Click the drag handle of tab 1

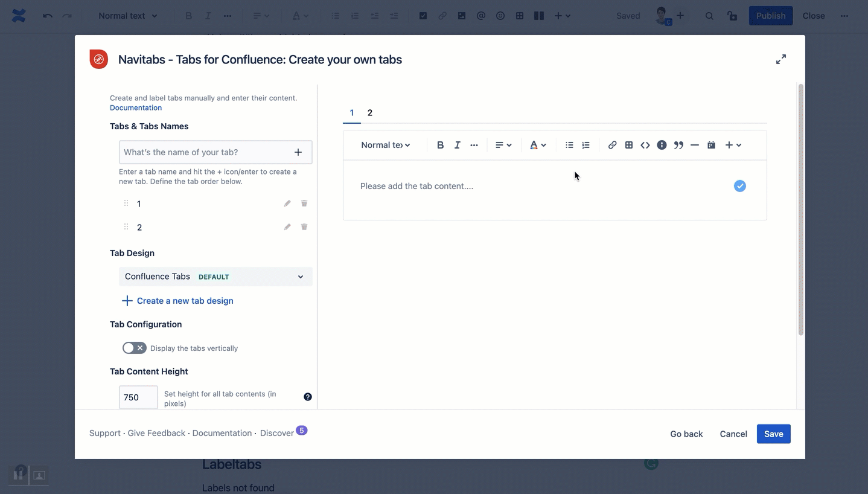(x=126, y=204)
